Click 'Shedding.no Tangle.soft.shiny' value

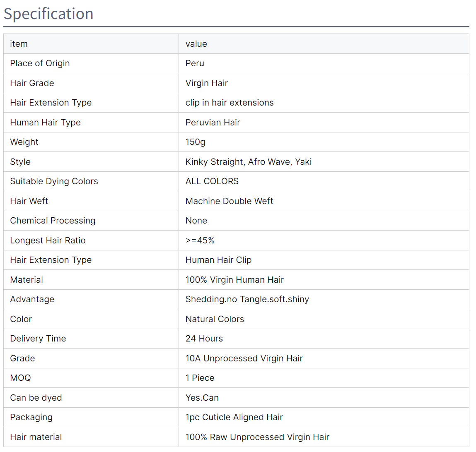[247, 299]
